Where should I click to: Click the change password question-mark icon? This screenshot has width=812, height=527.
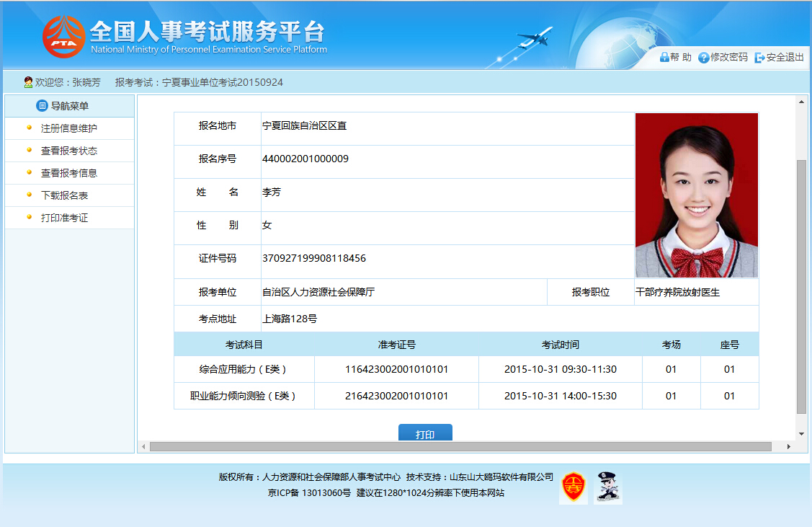[703, 58]
